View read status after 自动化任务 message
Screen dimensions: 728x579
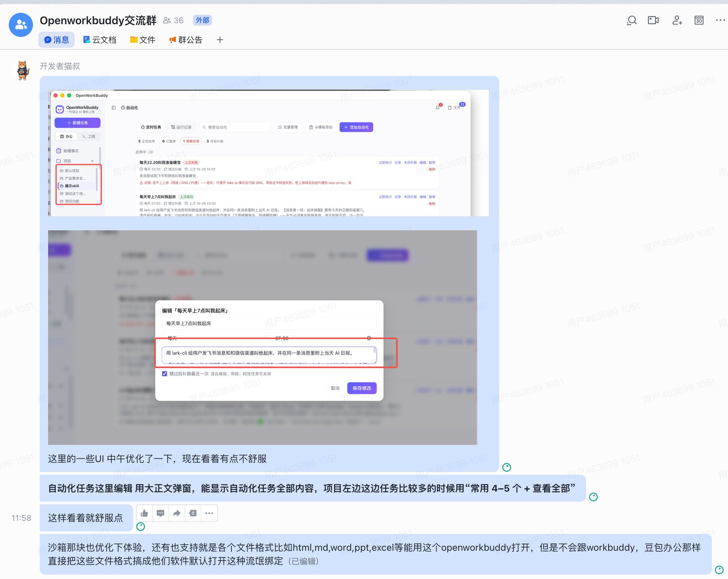coord(593,497)
